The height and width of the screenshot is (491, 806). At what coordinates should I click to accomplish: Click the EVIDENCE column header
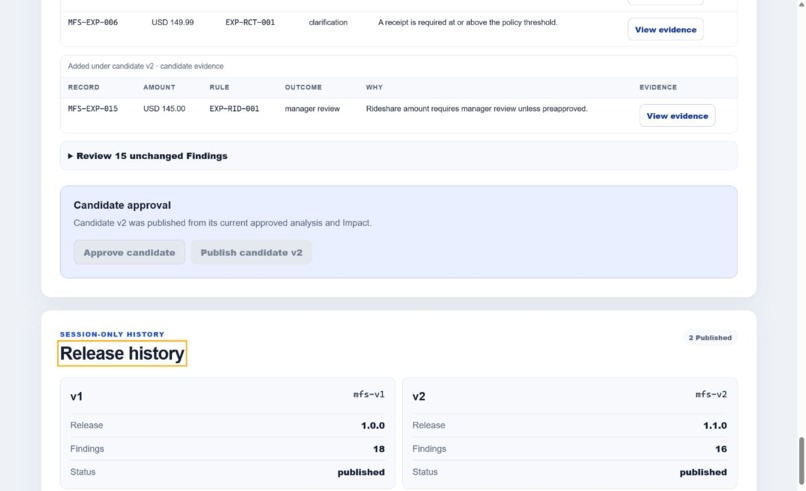[x=658, y=87]
